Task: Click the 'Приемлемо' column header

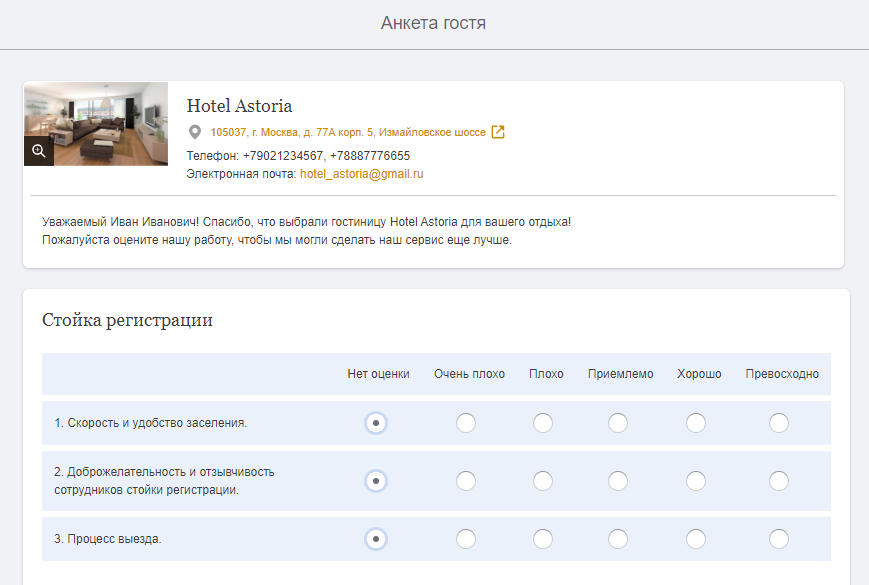Action: click(x=621, y=374)
